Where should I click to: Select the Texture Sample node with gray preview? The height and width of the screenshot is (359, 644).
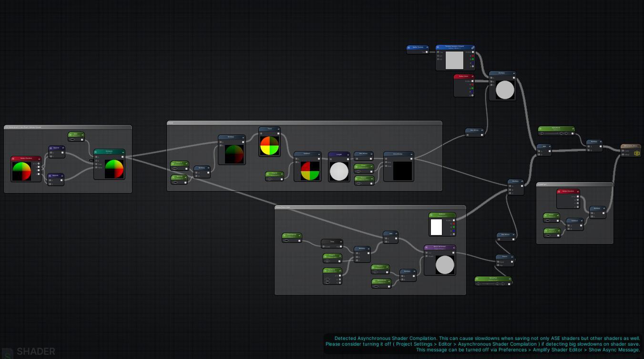455,58
